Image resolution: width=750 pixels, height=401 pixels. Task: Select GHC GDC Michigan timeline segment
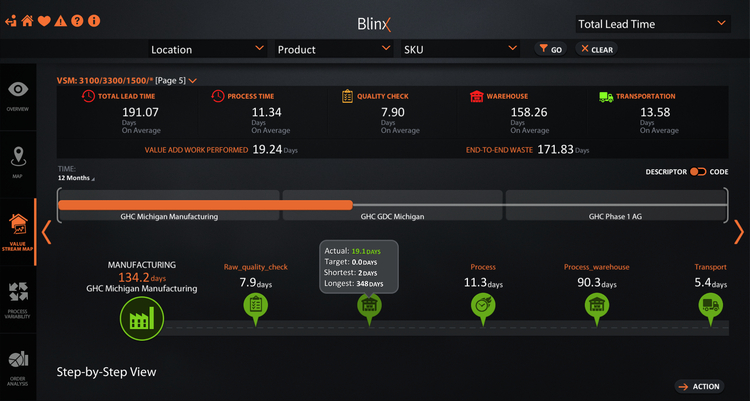pyautogui.click(x=392, y=205)
